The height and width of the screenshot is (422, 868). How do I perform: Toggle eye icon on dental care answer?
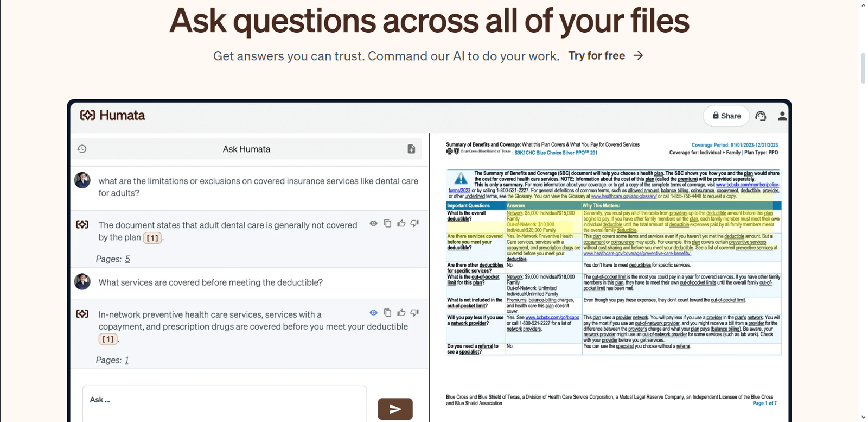click(x=373, y=223)
